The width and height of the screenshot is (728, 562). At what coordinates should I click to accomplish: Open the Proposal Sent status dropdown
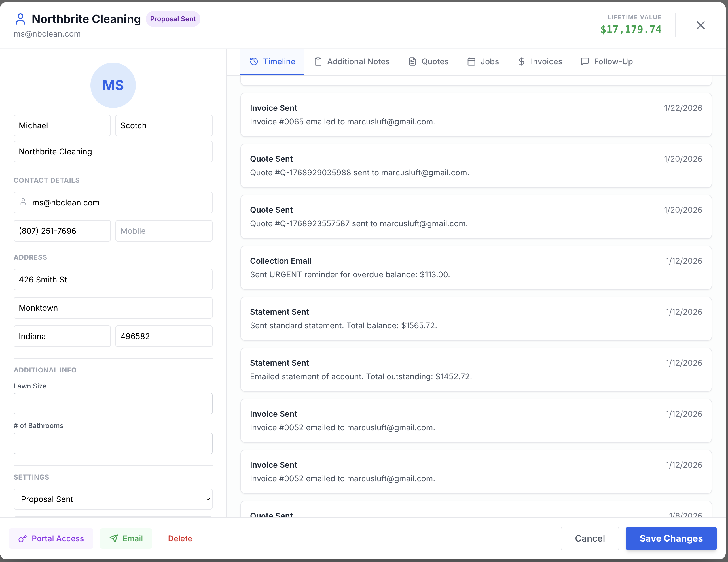[113, 499]
